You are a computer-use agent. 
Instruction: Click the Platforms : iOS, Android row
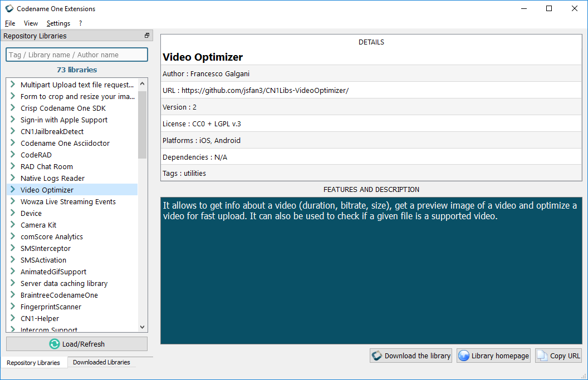point(371,140)
